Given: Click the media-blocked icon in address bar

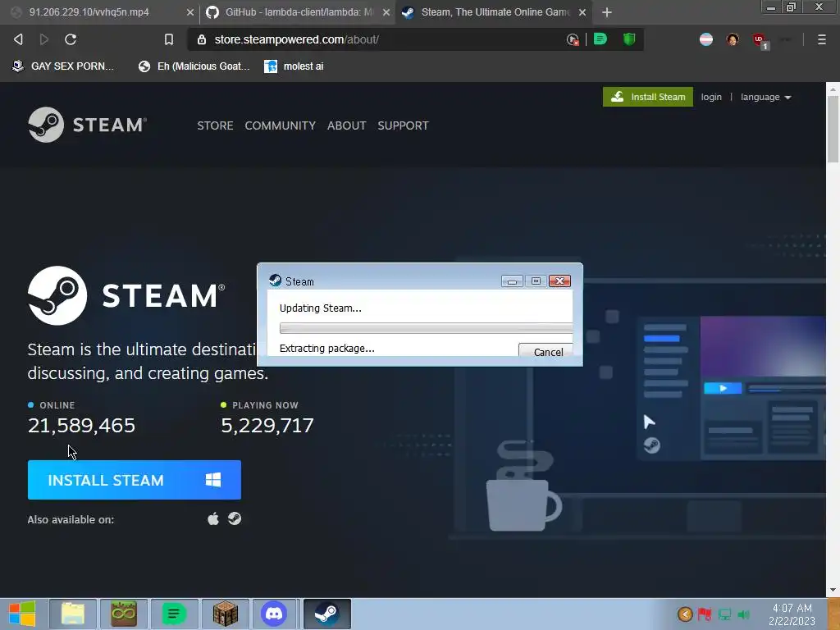Looking at the screenshot, I should coord(573,39).
